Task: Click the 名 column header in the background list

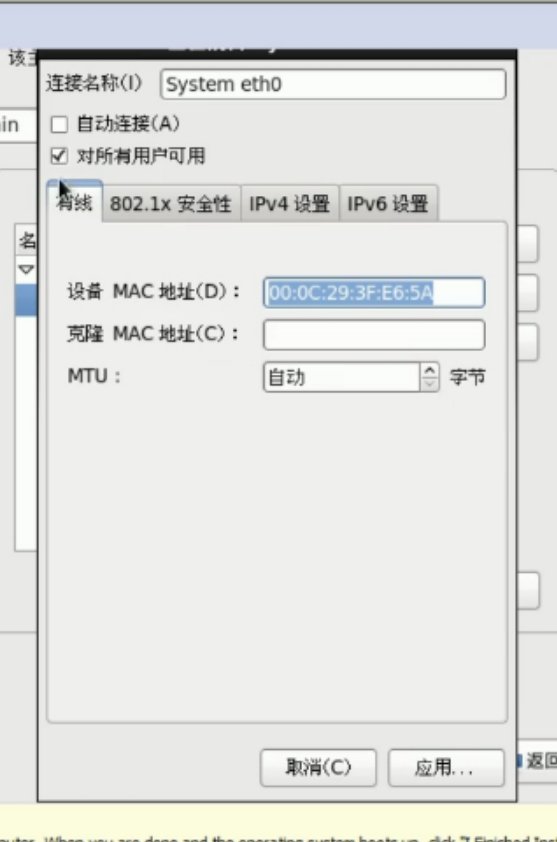Action: 26,240
